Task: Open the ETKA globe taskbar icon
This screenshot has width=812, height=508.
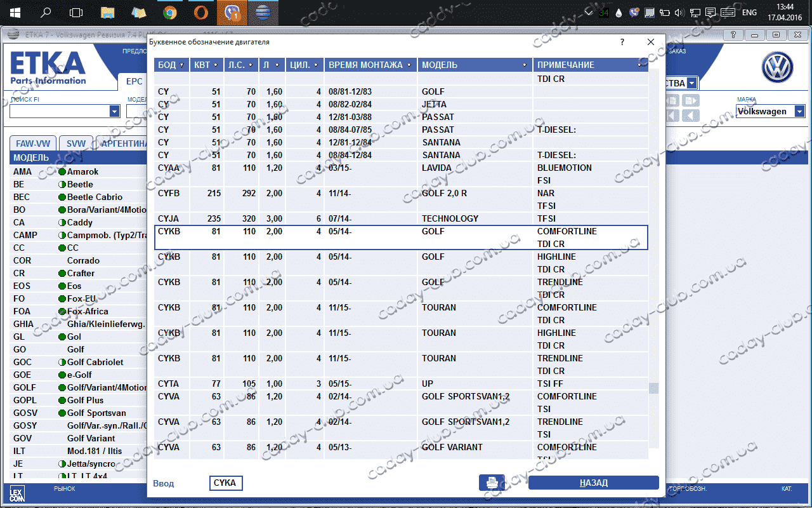Action: click(262, 12)
